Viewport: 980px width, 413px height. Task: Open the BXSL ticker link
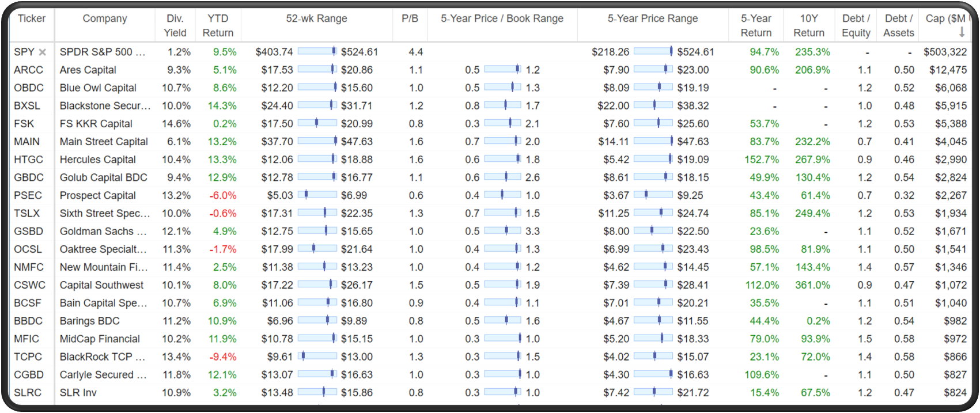(x=27, y=105)
